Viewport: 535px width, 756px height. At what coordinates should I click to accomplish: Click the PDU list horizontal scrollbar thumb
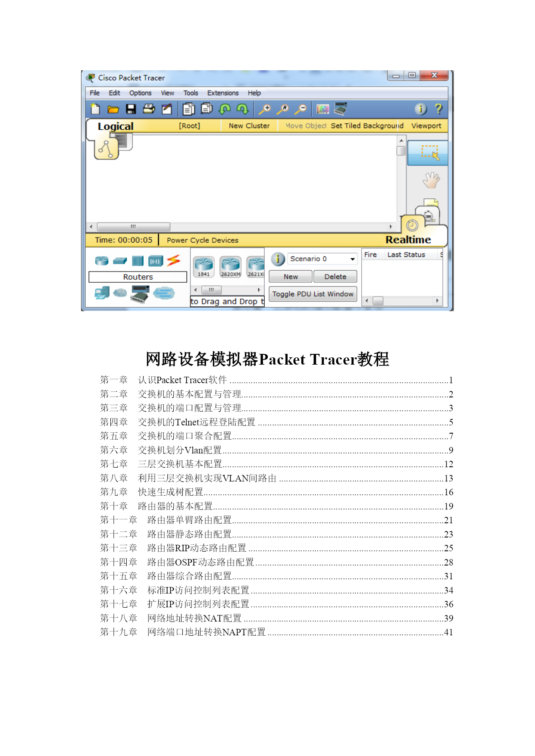point(378,301)
